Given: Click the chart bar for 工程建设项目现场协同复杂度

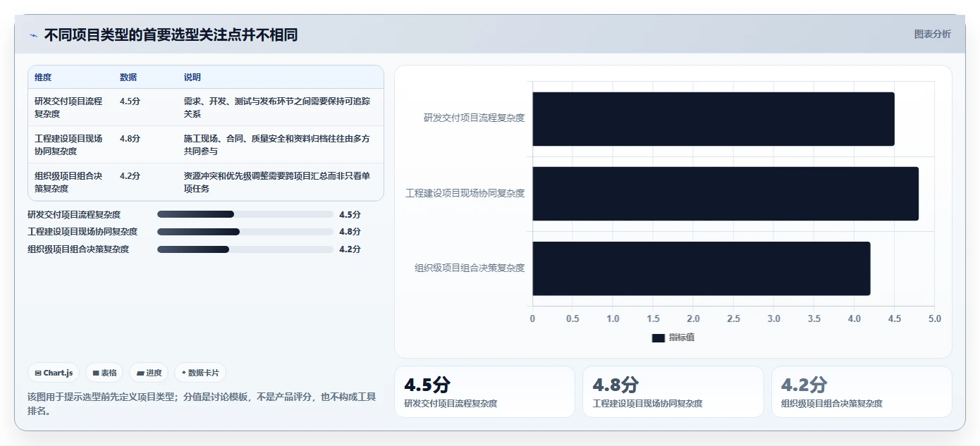Looking at the screenshot, I should [725, 194].
